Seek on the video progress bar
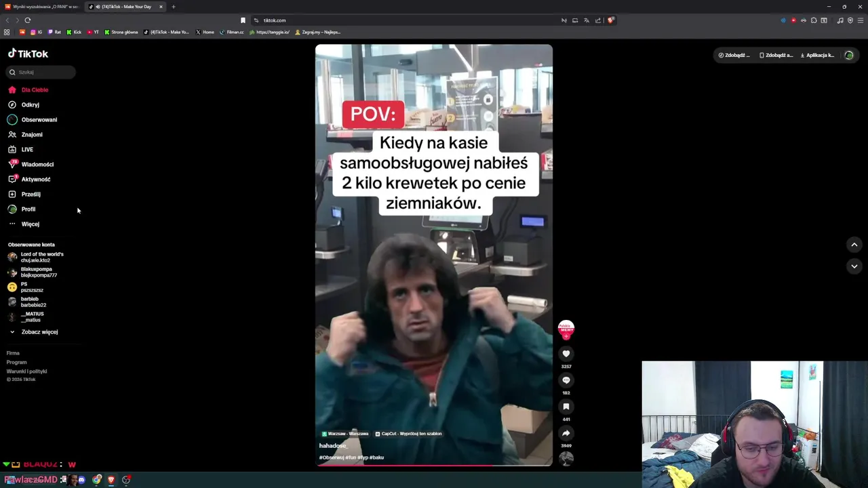 [x=434, y=465]
